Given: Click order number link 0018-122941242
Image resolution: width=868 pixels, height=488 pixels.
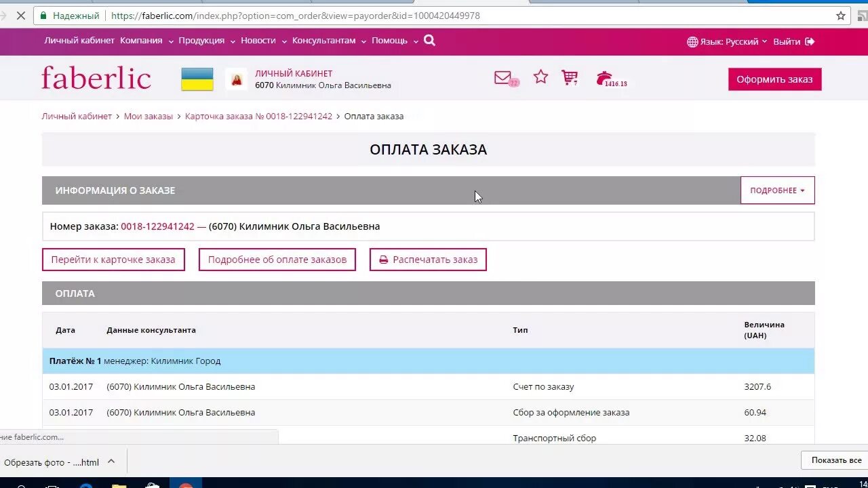Looking at the screenshot, I should (x=157, y=226).
